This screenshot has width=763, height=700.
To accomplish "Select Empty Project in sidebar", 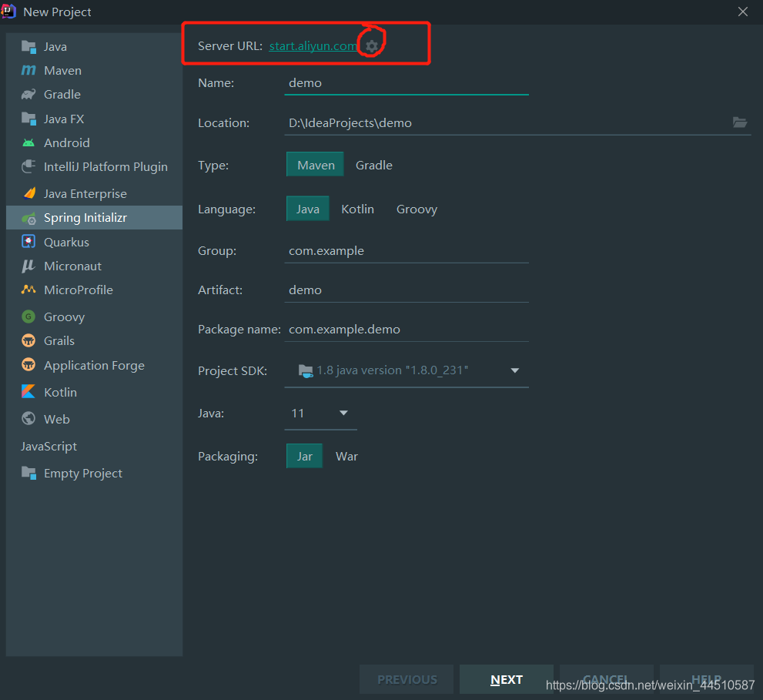I will (x=94, y=473).
